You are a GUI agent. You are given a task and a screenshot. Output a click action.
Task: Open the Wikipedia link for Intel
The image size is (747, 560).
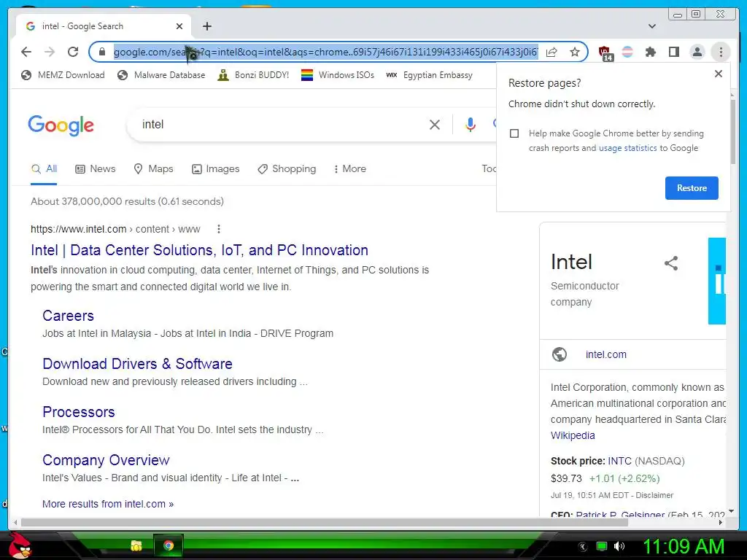tap(573, 435)
